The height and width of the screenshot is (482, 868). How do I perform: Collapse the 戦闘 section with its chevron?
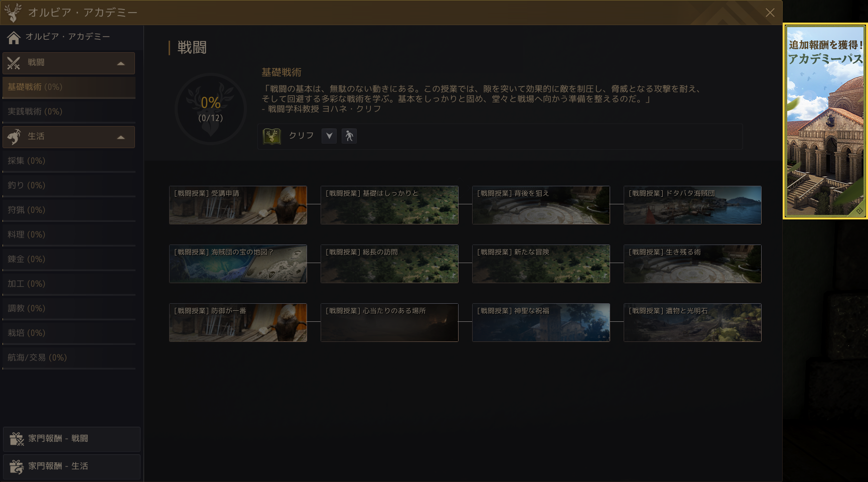pos(121,63)
